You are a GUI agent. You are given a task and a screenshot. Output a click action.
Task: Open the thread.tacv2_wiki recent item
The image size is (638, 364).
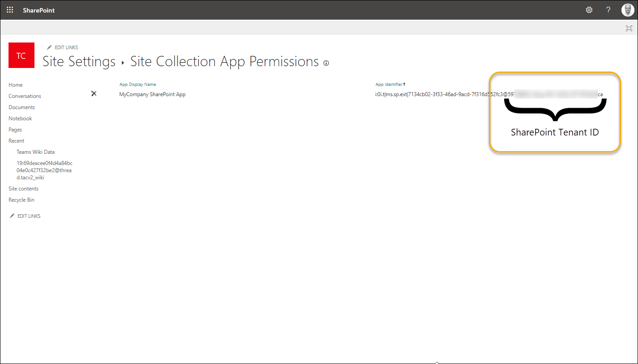point(44,170)
